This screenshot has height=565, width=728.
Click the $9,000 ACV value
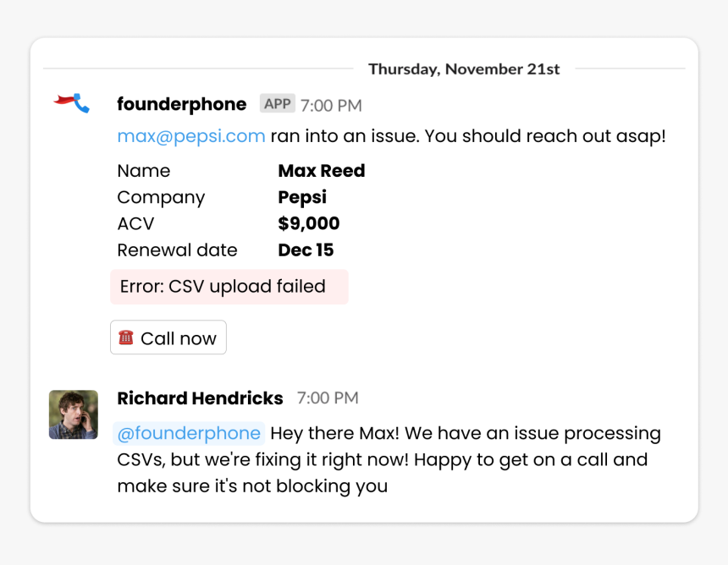309,223
